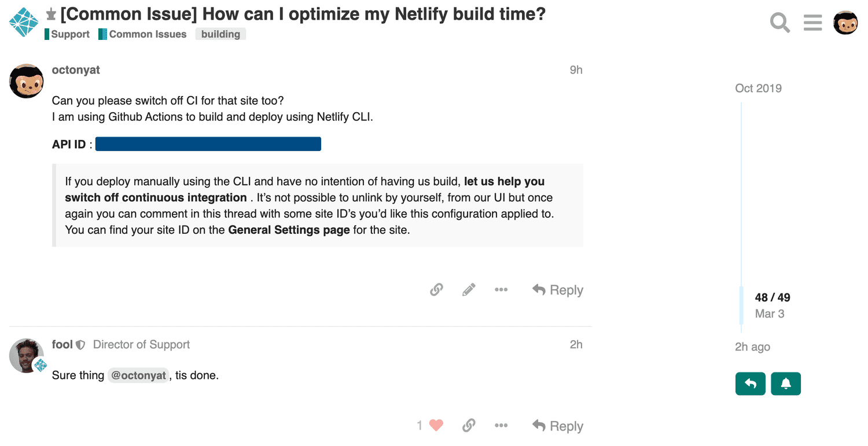The height and width of the screenshot is (446, 868).
Task: Reply to fool's post
Action: click(x=558, y=426)
